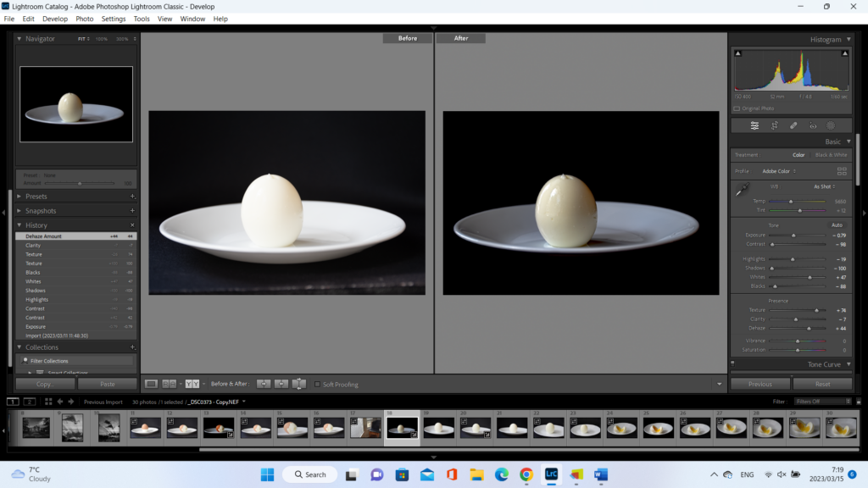
Task: Open the Healing tool
Action: click(x=793, y=125)
